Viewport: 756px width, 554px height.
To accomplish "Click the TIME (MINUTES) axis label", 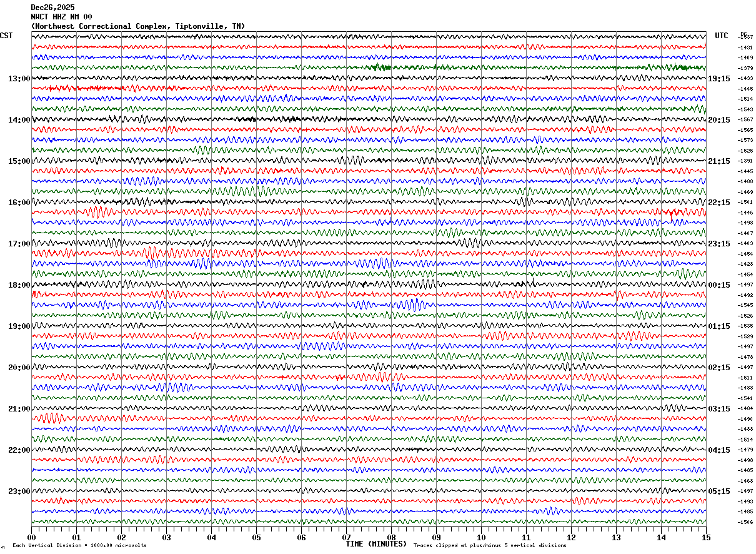I will [x=376, y=544].
